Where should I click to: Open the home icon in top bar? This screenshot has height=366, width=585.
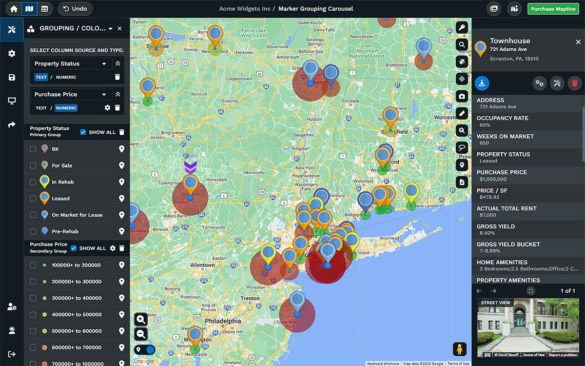coord(14,9)
